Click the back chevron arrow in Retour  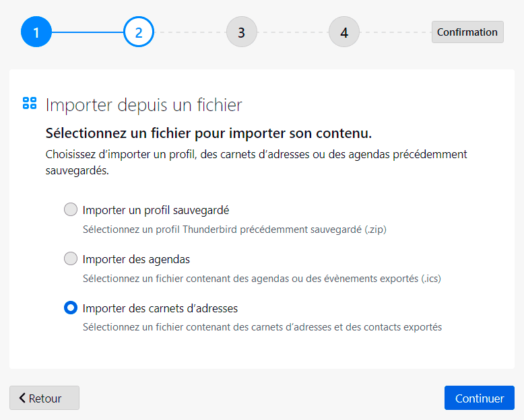[22, 398]
